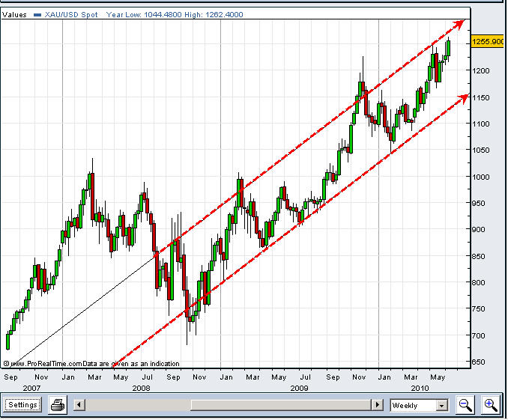Open the Weekly timeframe dropdown
The width and height of the screenshot is (508, 420).
click(420, 406)
